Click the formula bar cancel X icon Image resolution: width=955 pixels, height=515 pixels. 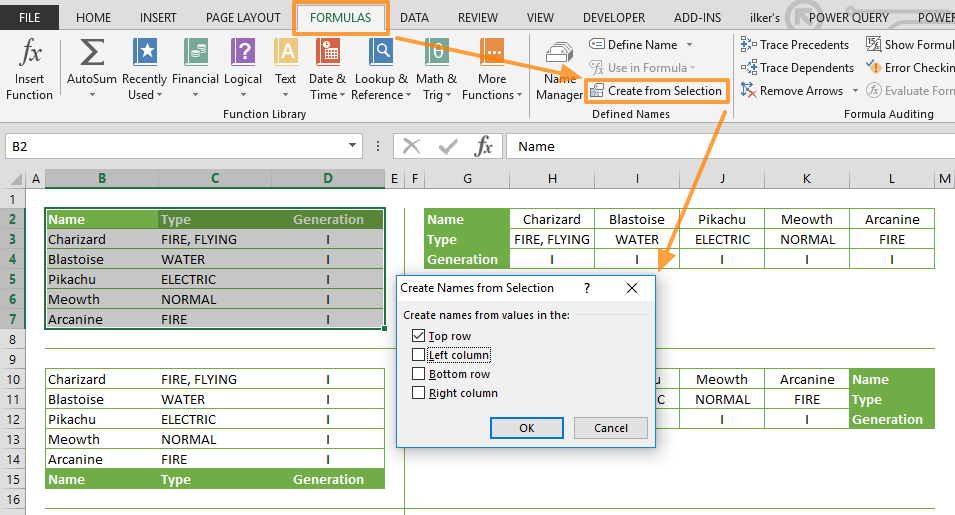[412, 146]
